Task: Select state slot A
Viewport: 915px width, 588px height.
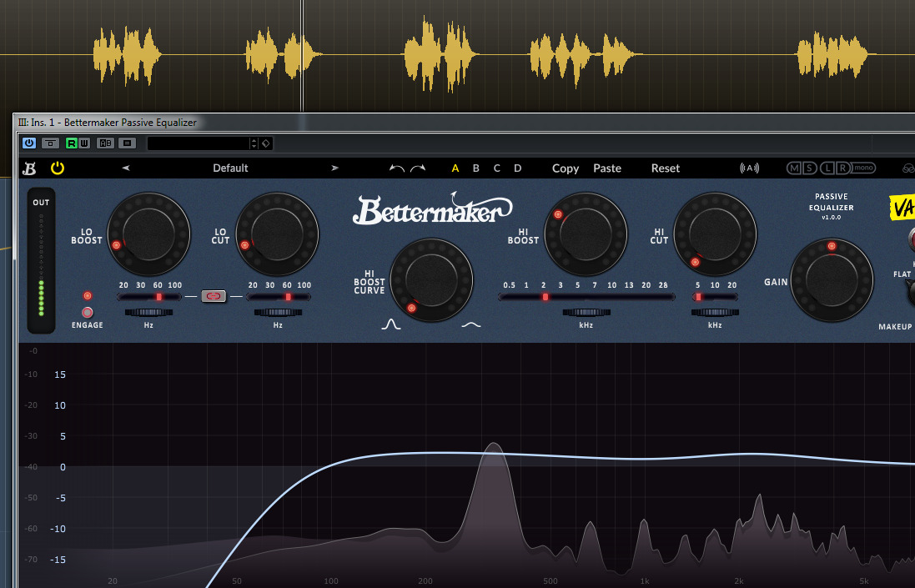Action: (455, 168)
